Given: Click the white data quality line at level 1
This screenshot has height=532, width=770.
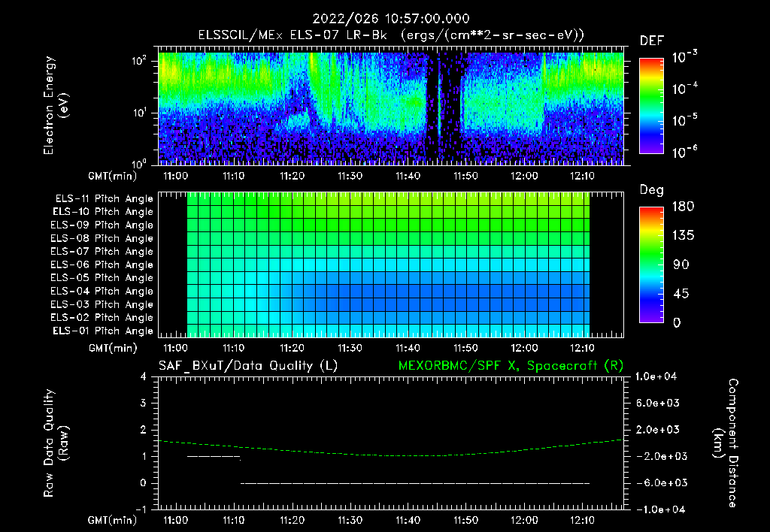Looking at the screenshot, I should pos(214,456).
